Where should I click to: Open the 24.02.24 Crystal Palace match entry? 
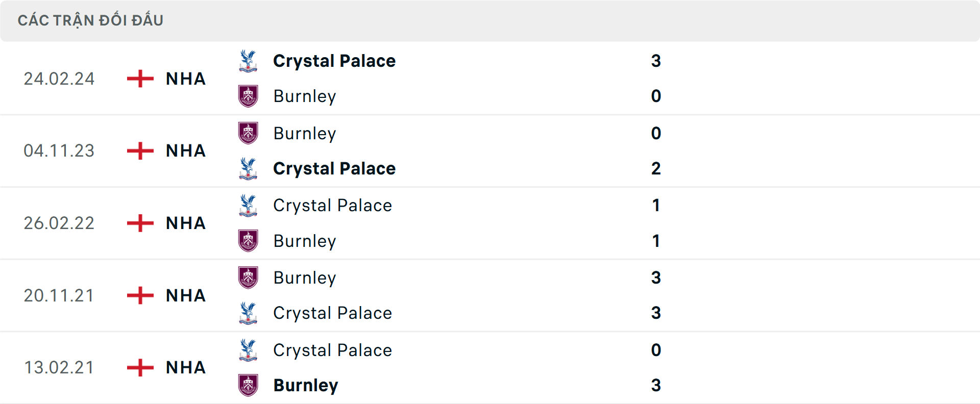tap(335, 61)
